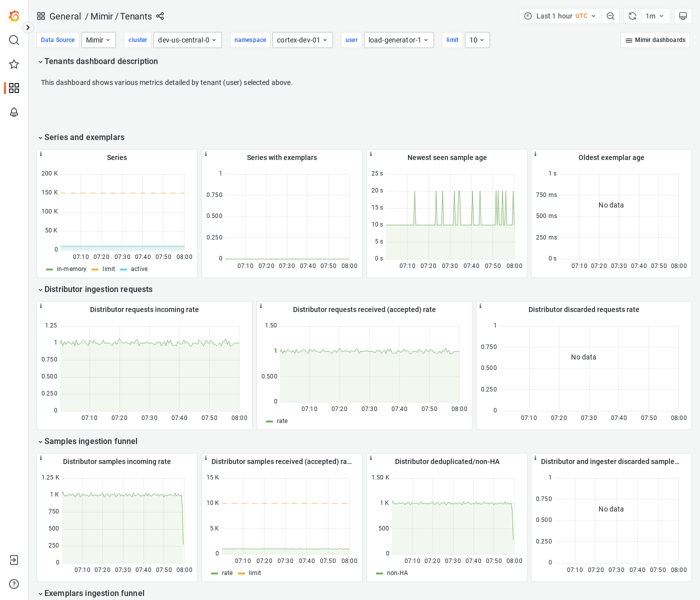
Task: Open the Mimir dashboards button
Action: (655, 39)
